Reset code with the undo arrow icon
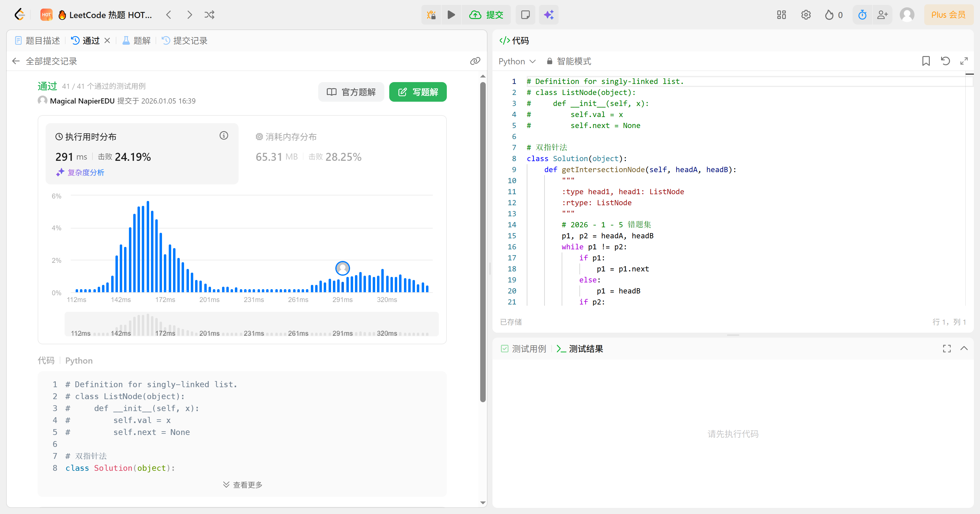Screen dimensions: 980x514 click(x=945, y=61)
